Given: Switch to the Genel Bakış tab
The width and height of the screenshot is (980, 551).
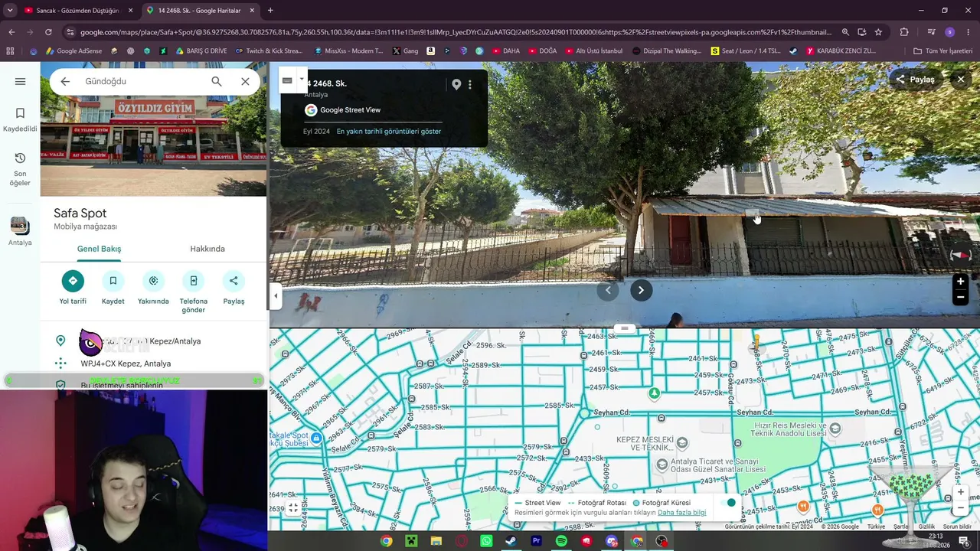Looking at the screenshot, I should point(99,249).
